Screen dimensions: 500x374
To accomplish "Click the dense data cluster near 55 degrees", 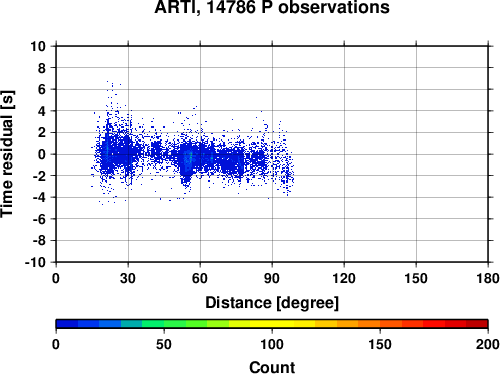I will tap(188, 159).
